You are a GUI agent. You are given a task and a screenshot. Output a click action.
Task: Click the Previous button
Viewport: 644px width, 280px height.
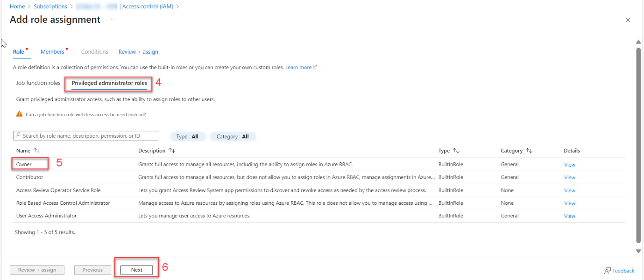point(92,270)
